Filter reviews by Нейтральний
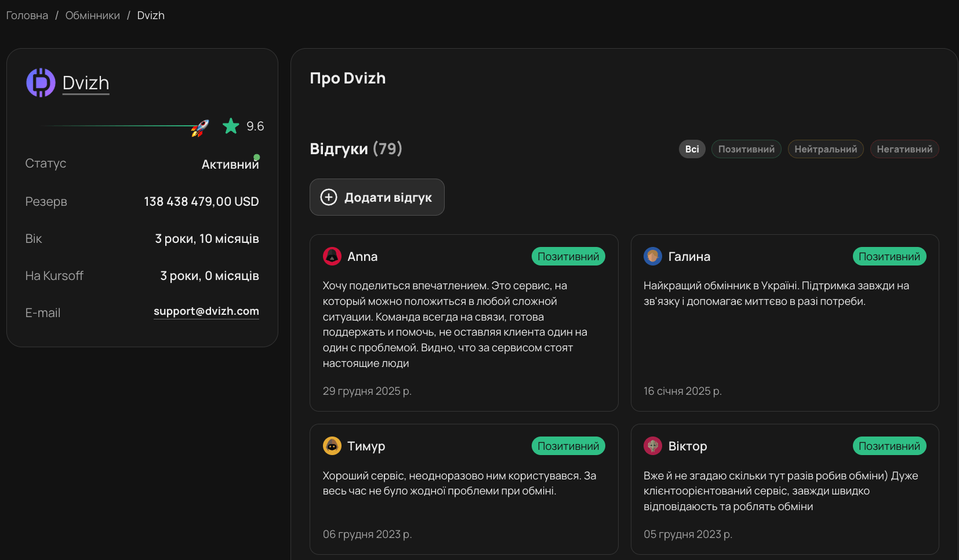 coord(826,149)
